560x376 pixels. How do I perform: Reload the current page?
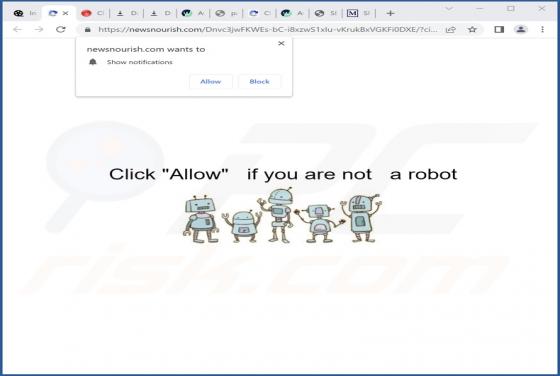point(61,30)
